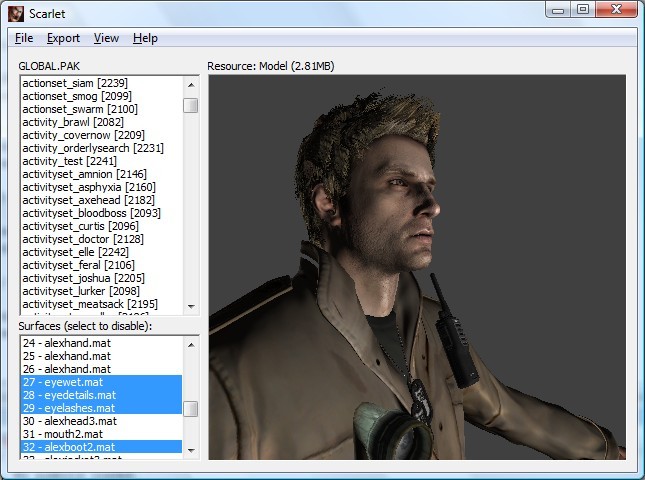Re-enable surface 32 - alexboot2.mat

[x=101, y=447]
